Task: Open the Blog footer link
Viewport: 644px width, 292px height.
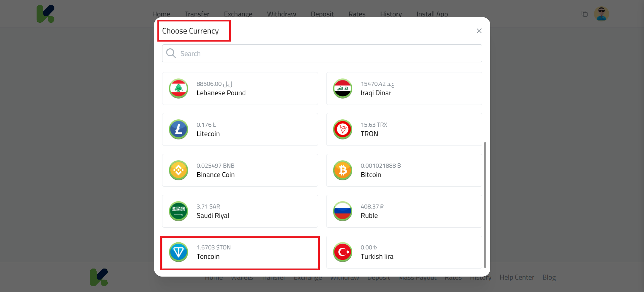Action: click(549, 277)
